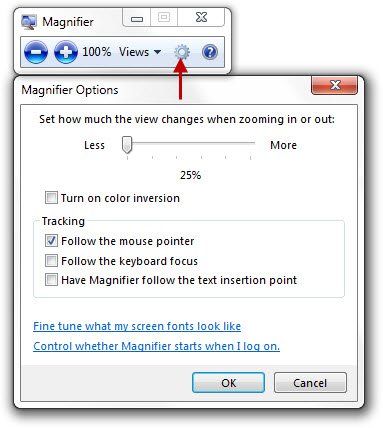383x428 pixels.
Task: Check Follow the keyboard focus
Action: click(51, 260)
